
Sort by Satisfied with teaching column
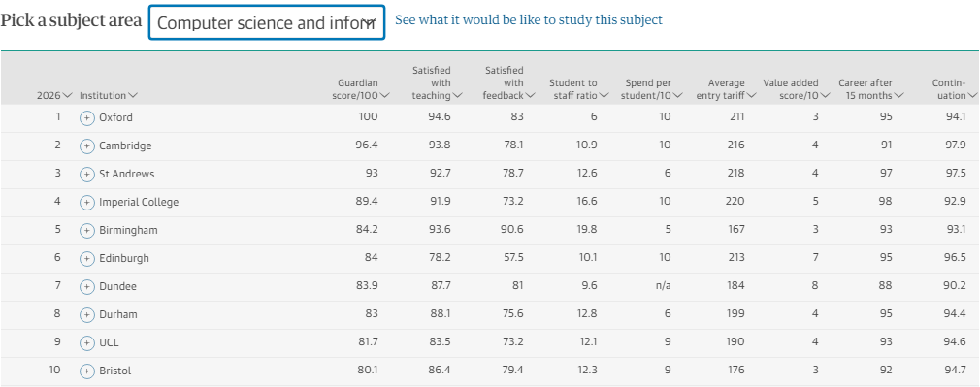437,82
